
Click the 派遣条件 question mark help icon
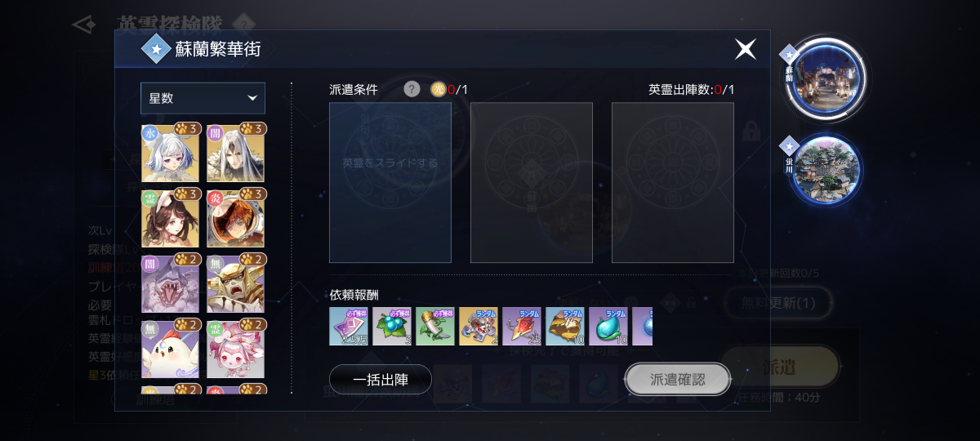tap(412, 90)
